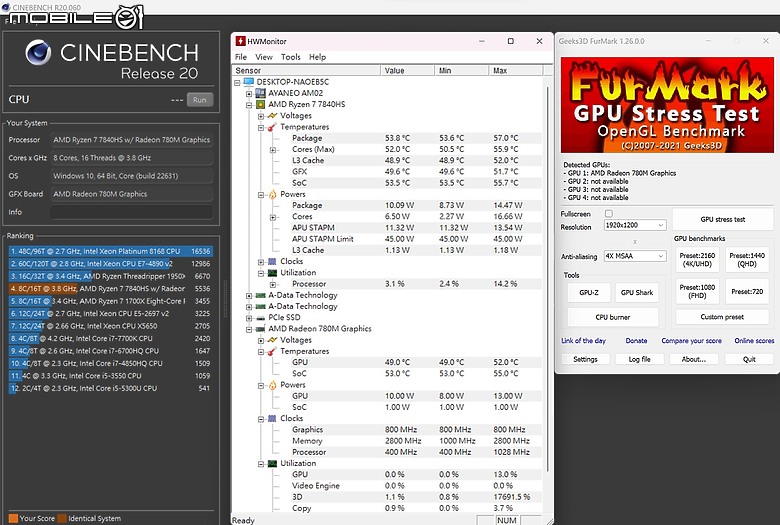
Task: Select the Intel Xeon Platinum 8168 ranking row
Action: pyautogui.click(x=110, y=251)
